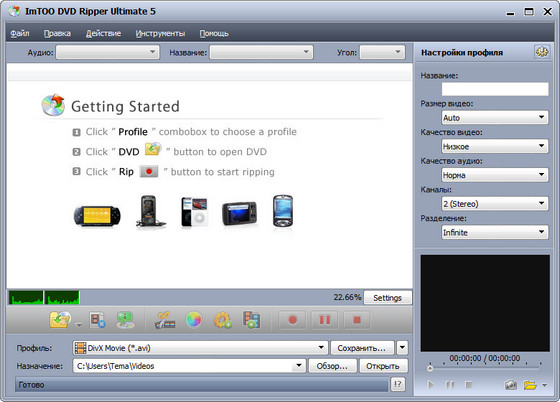The width and height of the screenshot is (560, 402).
Task: Click the merge film strips icon
Action: click(251, 320)
